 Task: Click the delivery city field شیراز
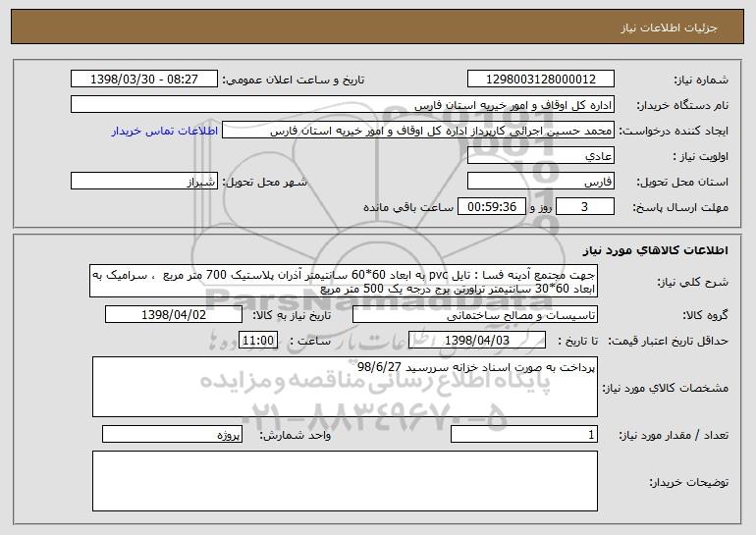point(144,182)
